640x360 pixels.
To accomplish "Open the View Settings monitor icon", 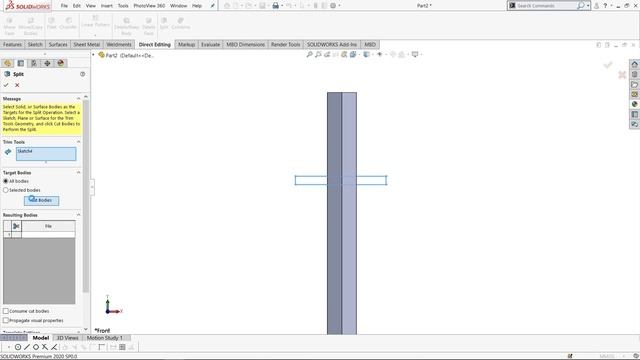I will click(415, 54).
